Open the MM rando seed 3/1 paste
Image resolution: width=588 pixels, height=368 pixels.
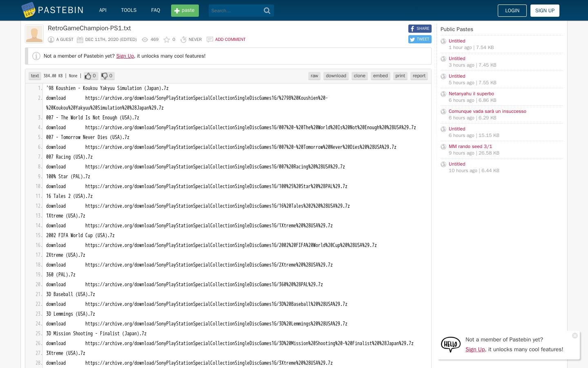tap(470, 146)
